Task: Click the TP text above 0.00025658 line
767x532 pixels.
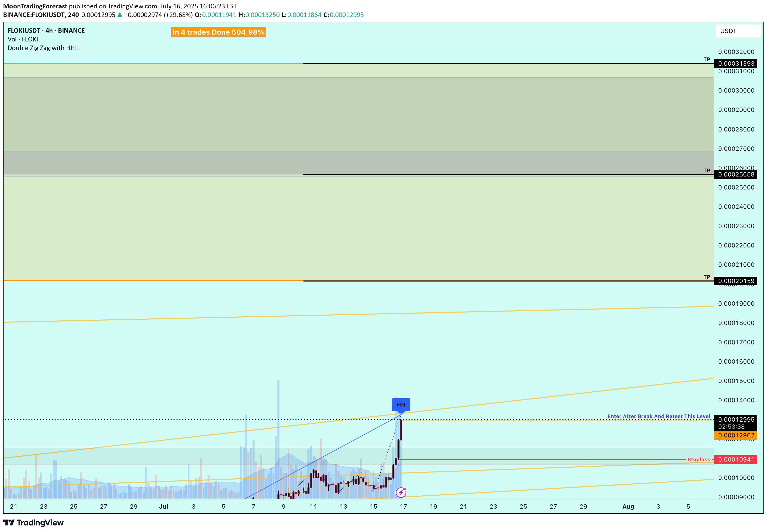Action: point(707,170)
